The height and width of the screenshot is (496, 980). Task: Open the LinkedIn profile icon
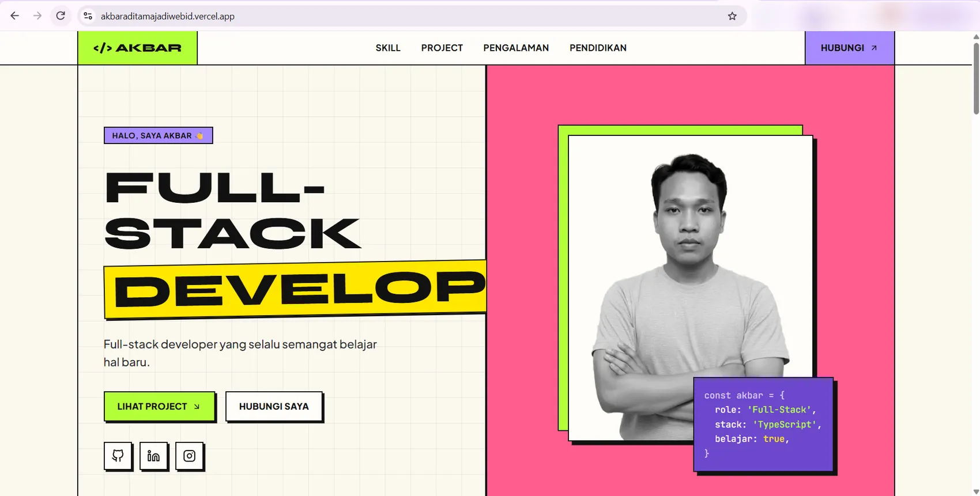tap(154, 456)
